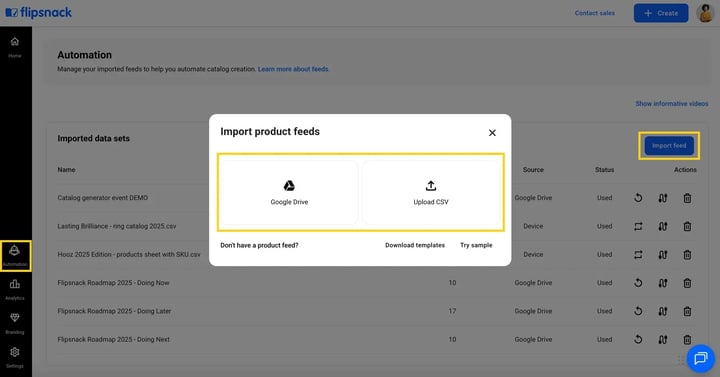
Task: Delete the Hooz 2025 Edition feed
Action: [x=687, y=255]
